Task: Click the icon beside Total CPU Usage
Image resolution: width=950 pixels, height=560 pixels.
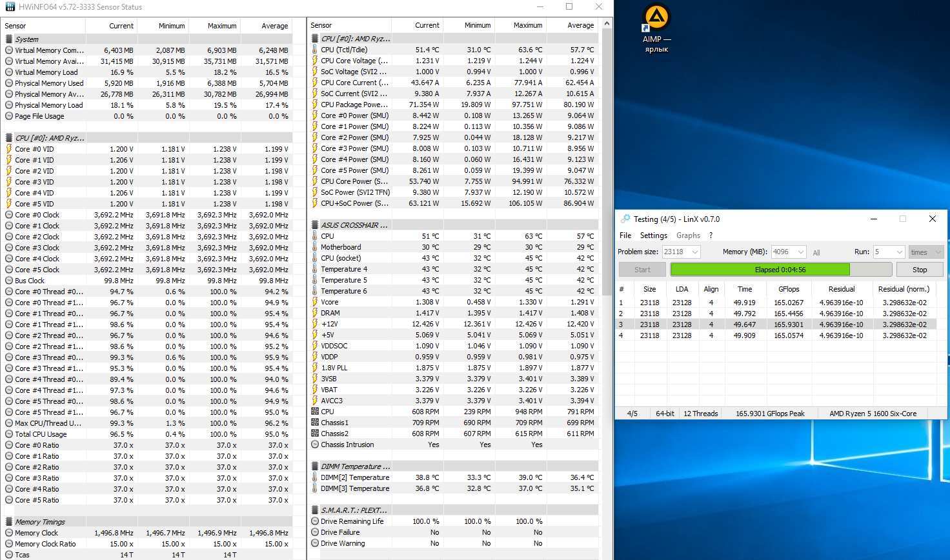Action: (9, 434)
